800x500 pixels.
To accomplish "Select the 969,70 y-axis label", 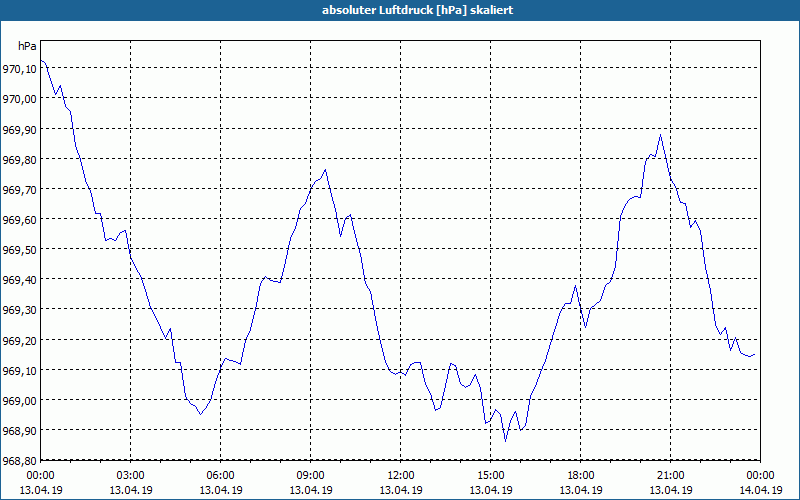I will pos(19,189).
